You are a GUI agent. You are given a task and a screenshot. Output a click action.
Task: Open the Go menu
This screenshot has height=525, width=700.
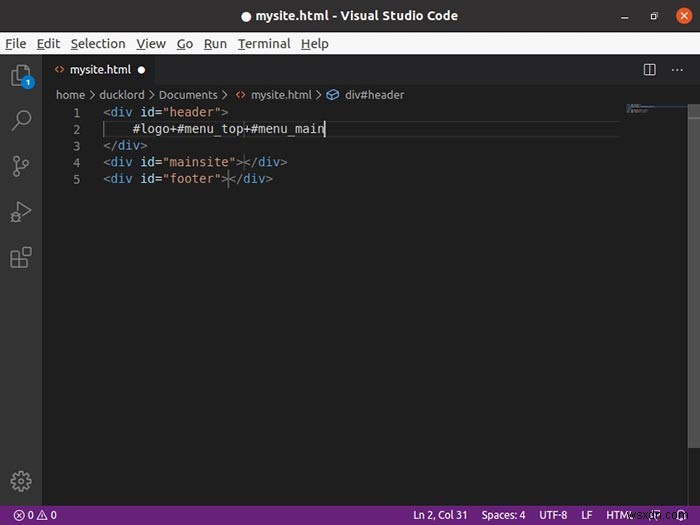click(185, 44)
